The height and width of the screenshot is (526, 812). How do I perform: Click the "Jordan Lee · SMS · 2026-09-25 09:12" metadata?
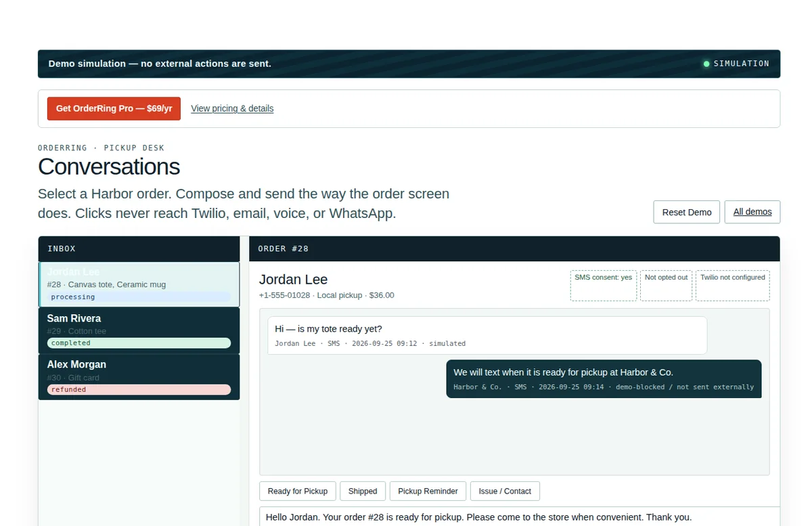coord(346,343)
